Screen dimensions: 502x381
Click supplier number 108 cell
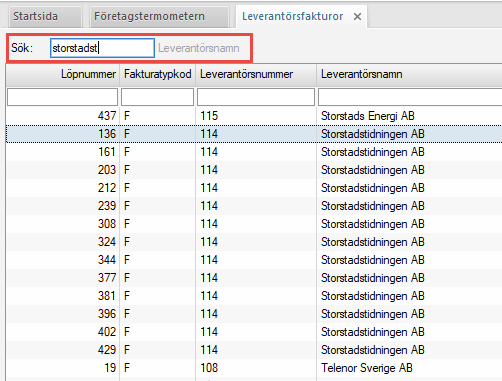click(x=256, y=368)
